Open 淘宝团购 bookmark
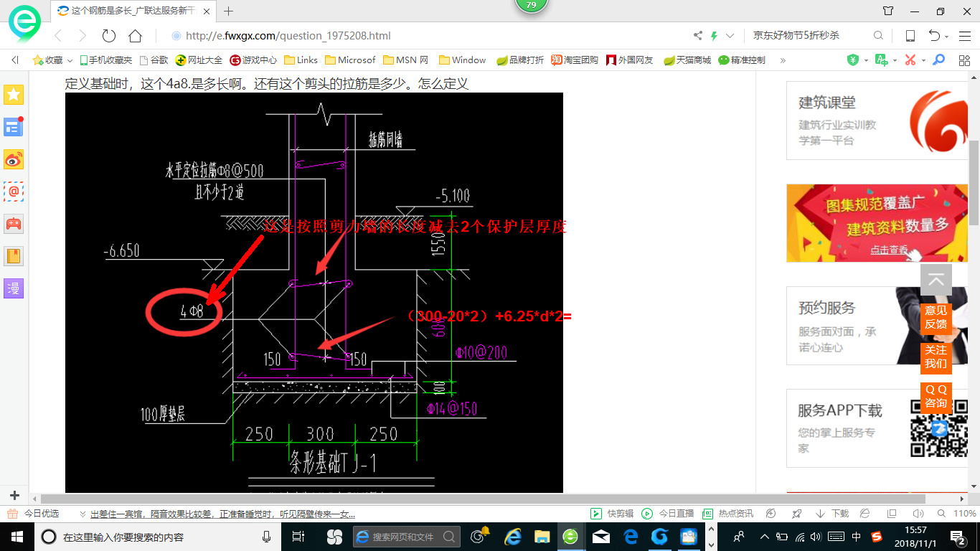The image size is (980, 551). (575, 60)
